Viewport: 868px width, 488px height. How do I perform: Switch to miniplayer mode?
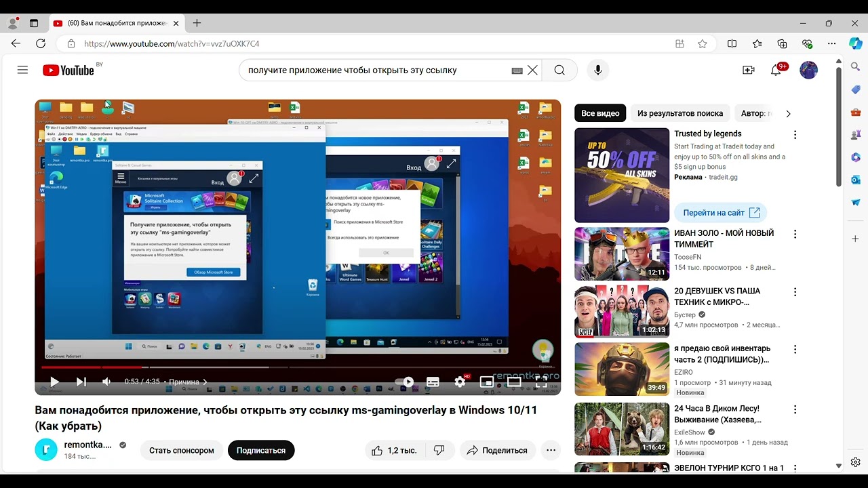486,382
